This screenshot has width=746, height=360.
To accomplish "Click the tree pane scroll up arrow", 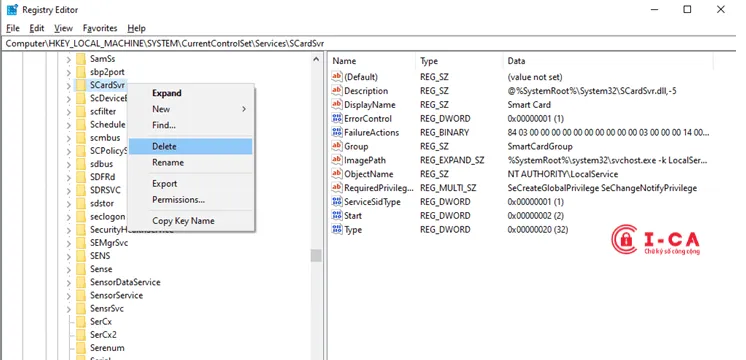I will (x=316, y=59).
